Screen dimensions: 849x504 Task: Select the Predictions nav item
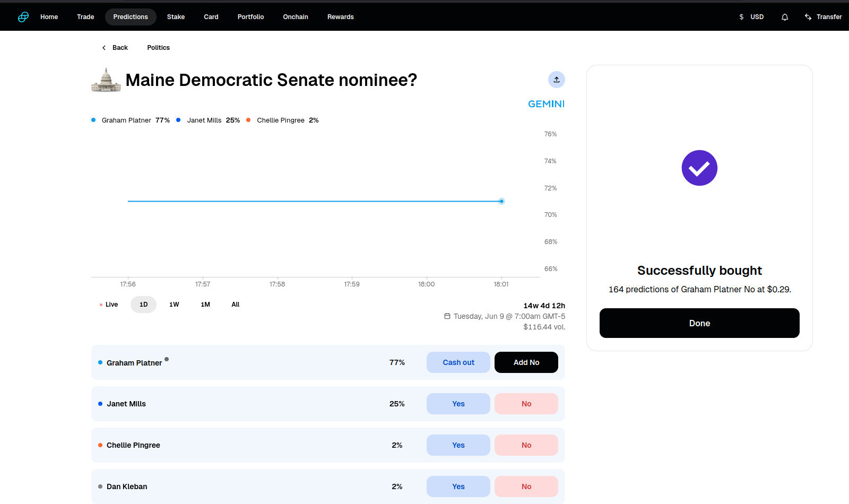tap(131, 17)
